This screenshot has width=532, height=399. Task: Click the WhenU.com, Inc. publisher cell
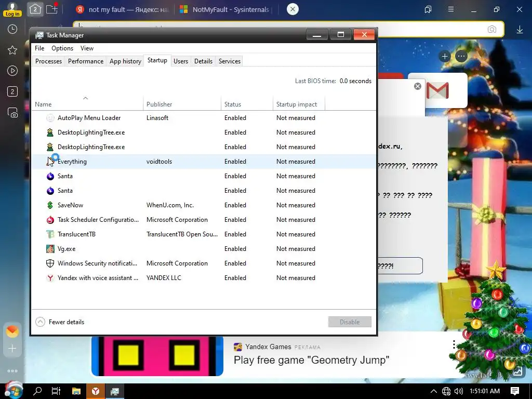coord(170,205)
